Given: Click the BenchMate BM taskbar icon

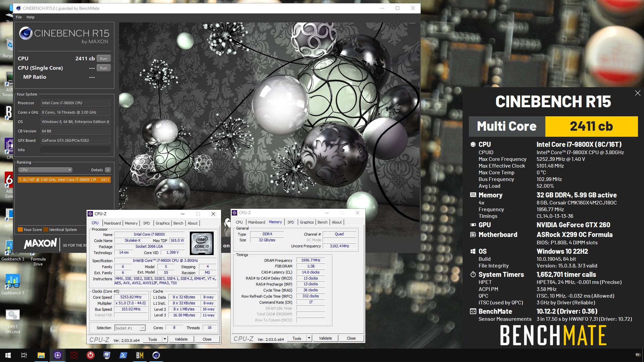Looking at the screenshot, I should (140, 355).
